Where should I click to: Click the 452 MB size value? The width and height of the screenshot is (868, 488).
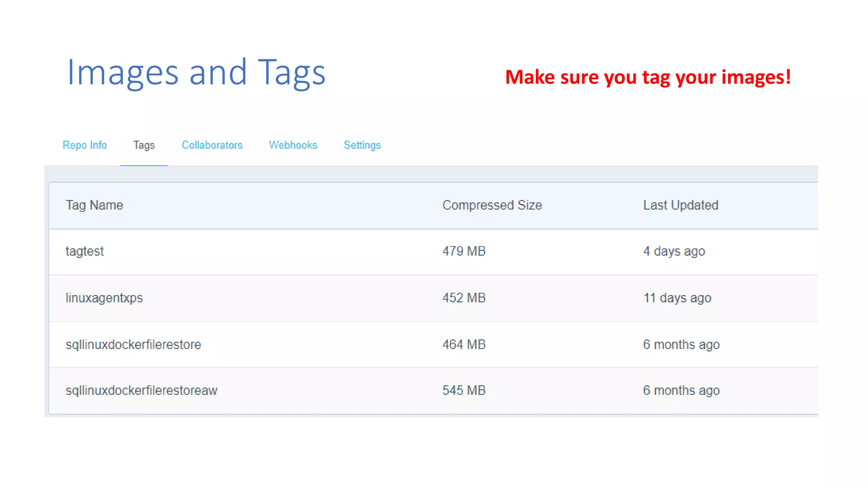click(x=464, y=298)
